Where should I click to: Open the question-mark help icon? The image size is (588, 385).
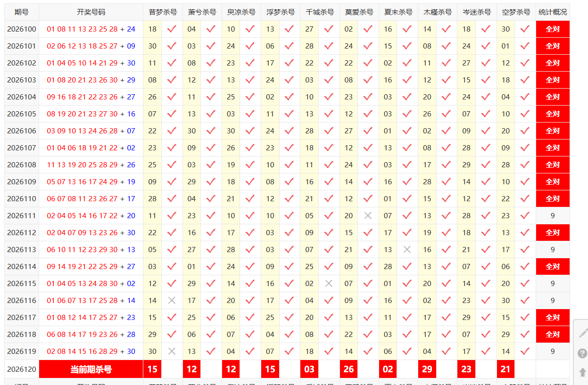[x=583, y=353]
